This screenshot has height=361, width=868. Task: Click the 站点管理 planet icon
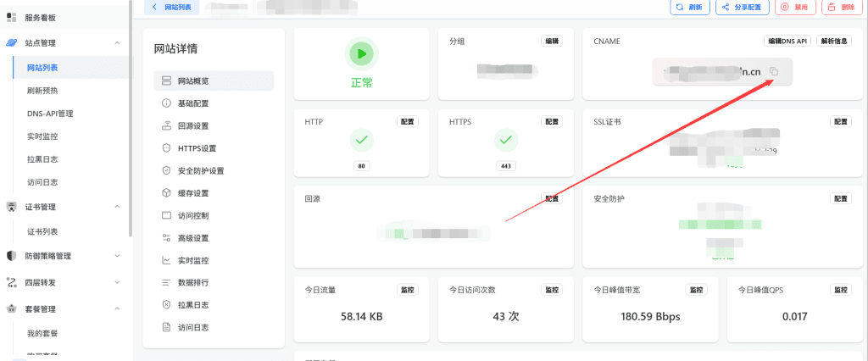11,42
